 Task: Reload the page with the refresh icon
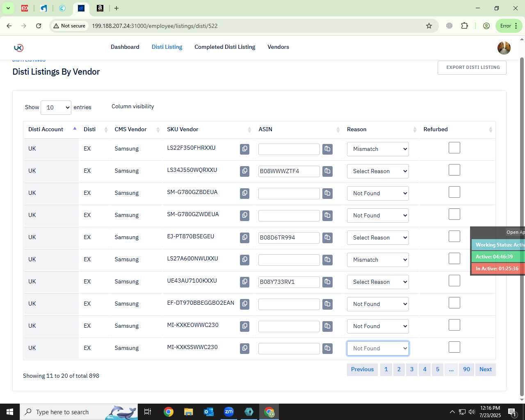[x=39, y=26]
